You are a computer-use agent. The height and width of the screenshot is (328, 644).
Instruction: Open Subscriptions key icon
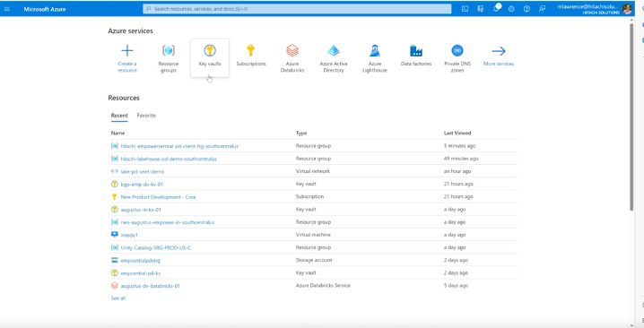(251, 50)
